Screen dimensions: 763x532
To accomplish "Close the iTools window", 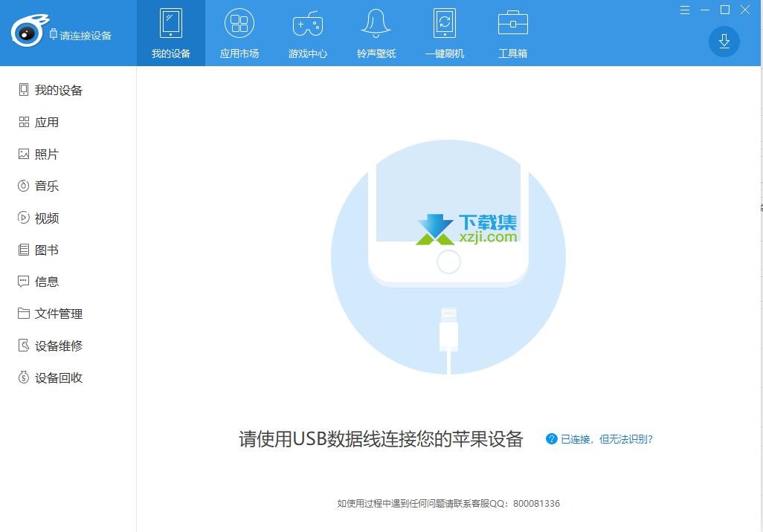I will pyautogui.click(x=745, y=10).
